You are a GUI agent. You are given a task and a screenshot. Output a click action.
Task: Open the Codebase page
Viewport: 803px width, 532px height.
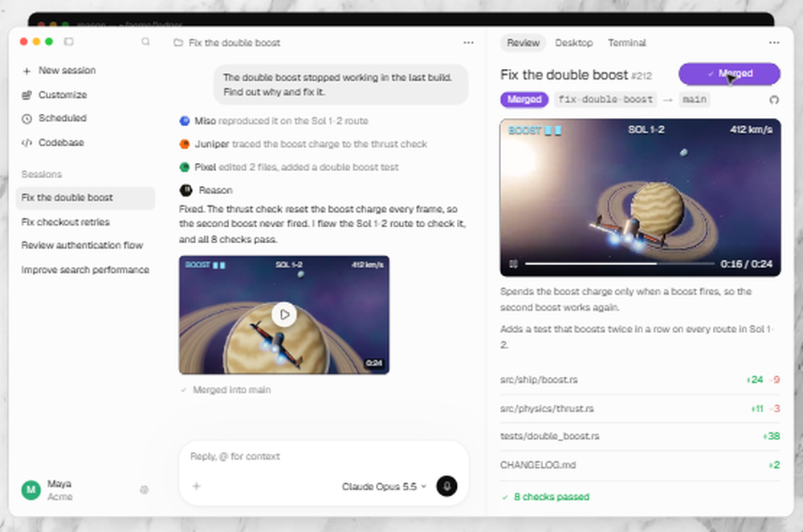pyautogui.click(x=53, y=143)
